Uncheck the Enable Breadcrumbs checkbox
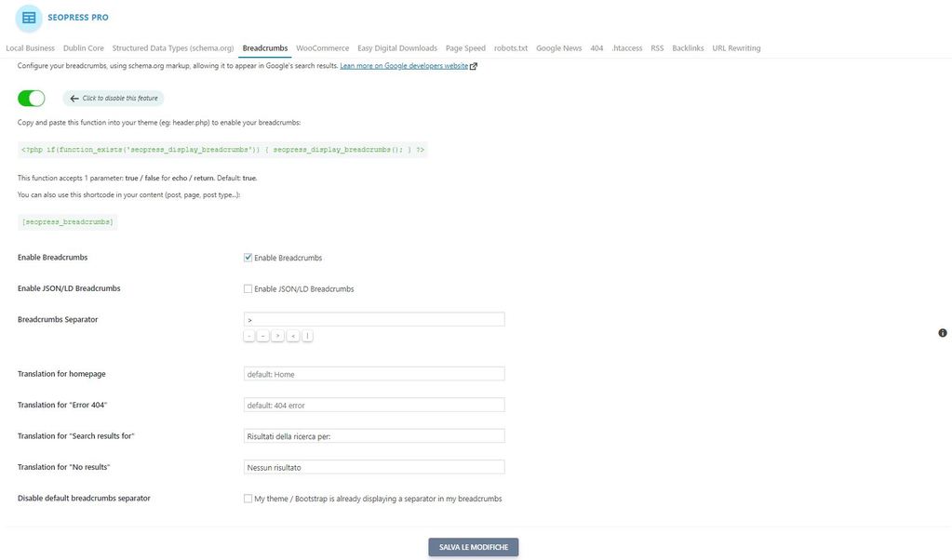Image resolution: width=952 pixels, height=560 pixels. coord(248,258)
